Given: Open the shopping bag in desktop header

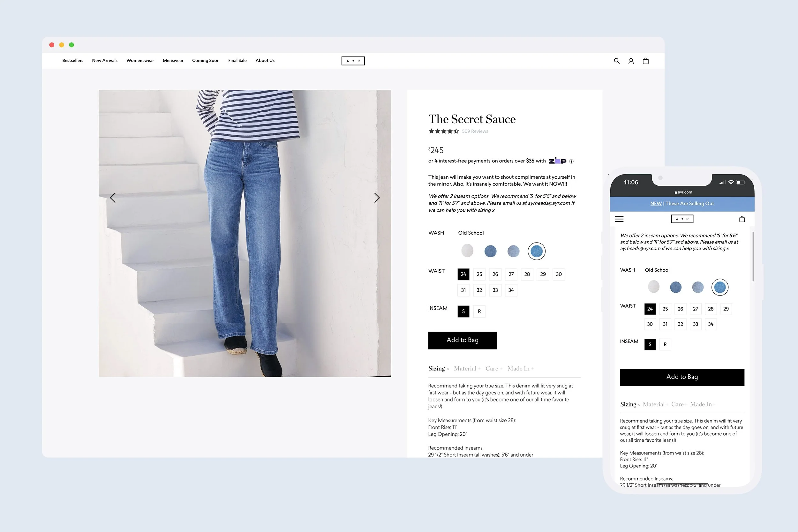Looking at the screenshot, I should click(645, 61).
